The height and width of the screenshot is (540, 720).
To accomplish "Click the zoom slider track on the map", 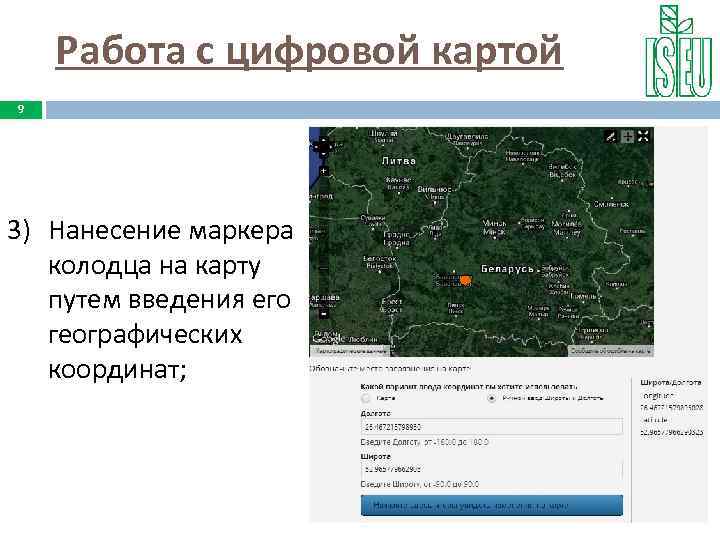I will point(324,243).
